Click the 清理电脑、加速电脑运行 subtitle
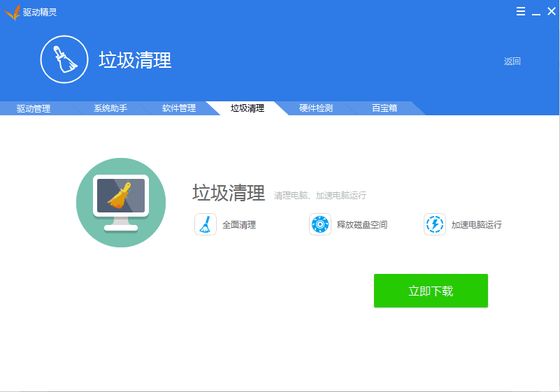This screenshot has width=560, height=392. (320, 195)
